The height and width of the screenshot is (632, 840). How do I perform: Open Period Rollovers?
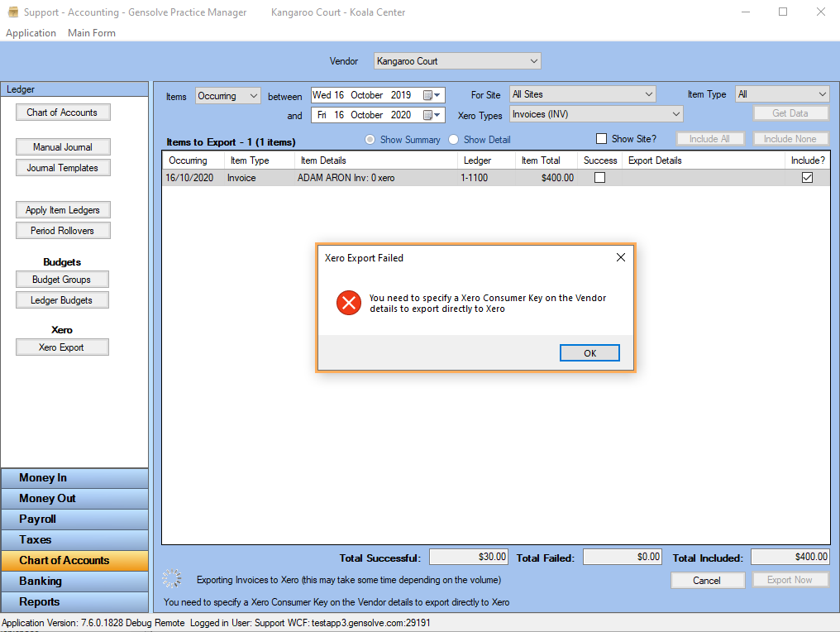[63, 231]
